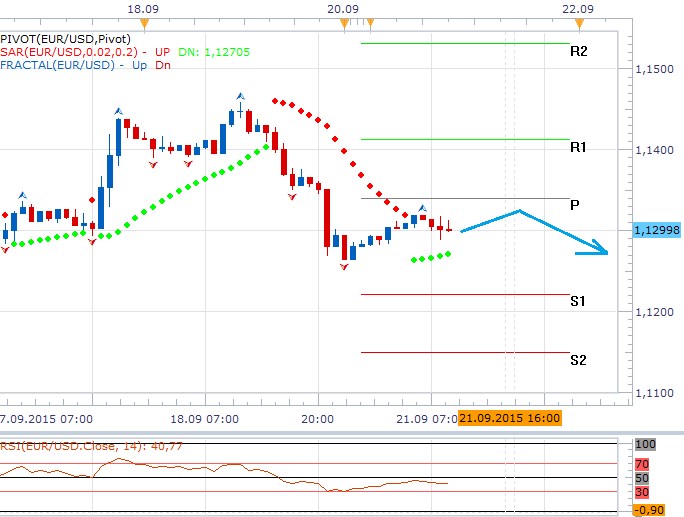Image resolution: width=684 pixels, height=517 pixels.
Task: Click the current price tag 1,12998
Action: [656, 230]
